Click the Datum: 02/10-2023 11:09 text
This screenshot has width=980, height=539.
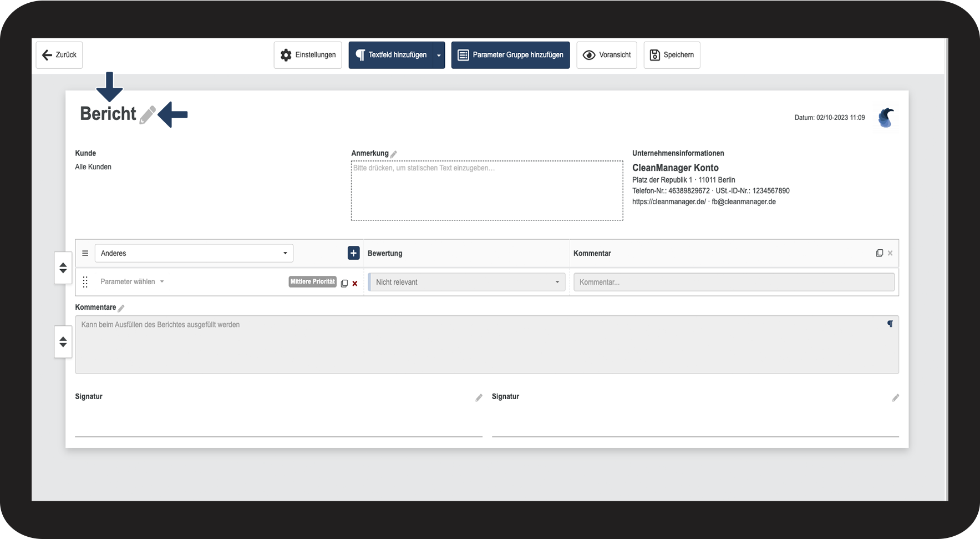(830, 118)
